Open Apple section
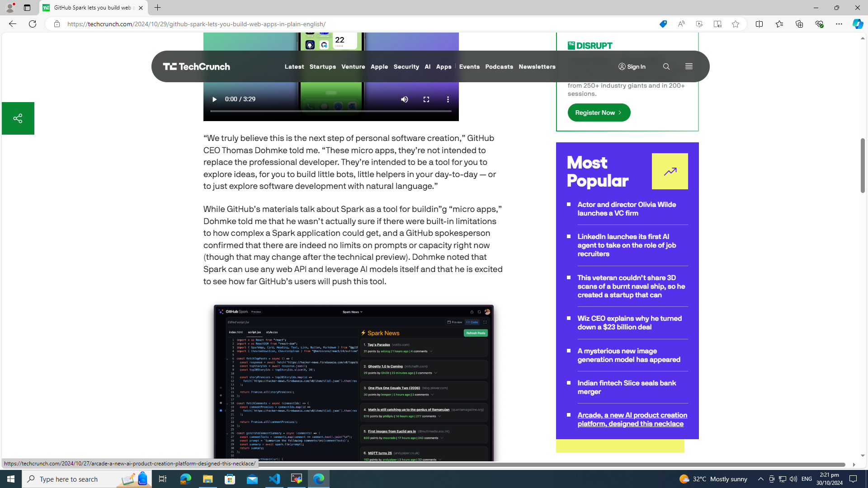Image resolution: width=868 pixels, height=488 pixels. coord(379,67)
